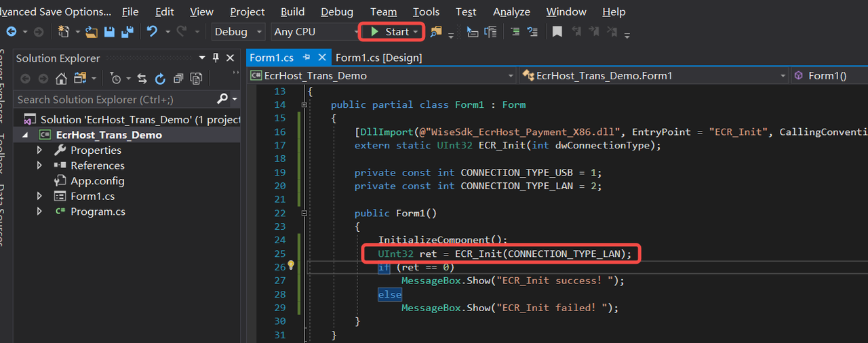The width and height of the screenshot is (868, 343).
Task: Click the Open File folder icon
Action: [91, 32]
